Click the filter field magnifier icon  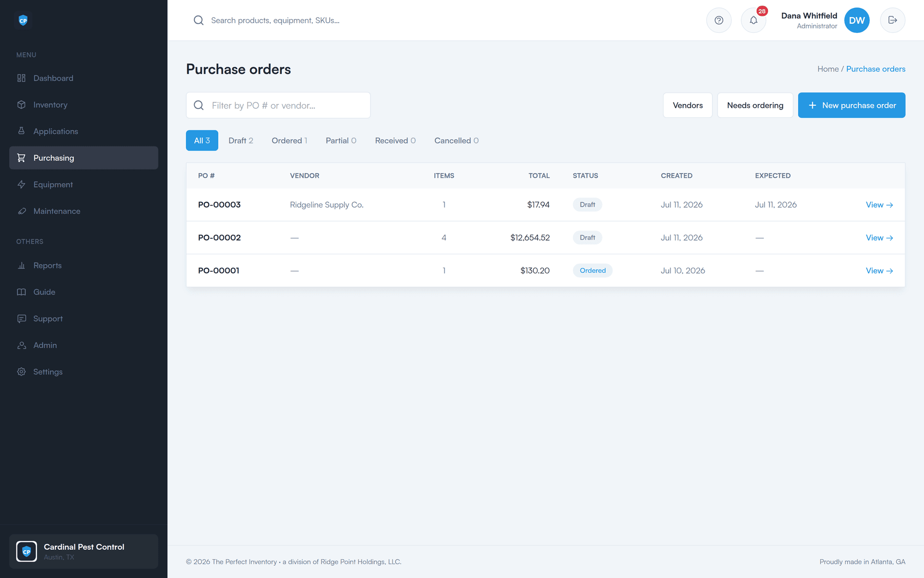coord(199,105)
